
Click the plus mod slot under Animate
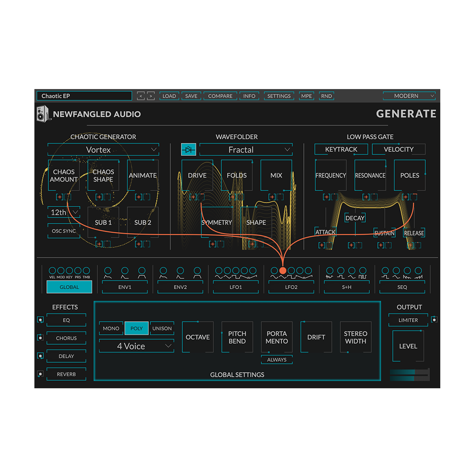(138, 197)
